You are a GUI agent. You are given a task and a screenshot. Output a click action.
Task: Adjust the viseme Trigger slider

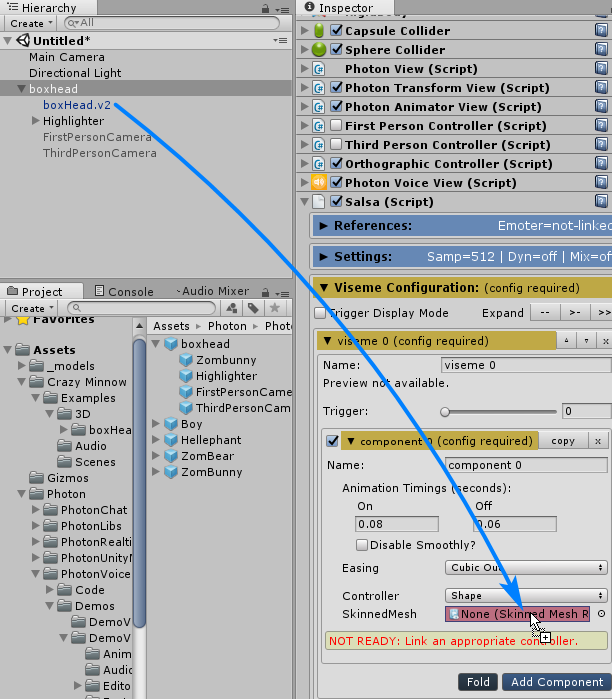446,411
